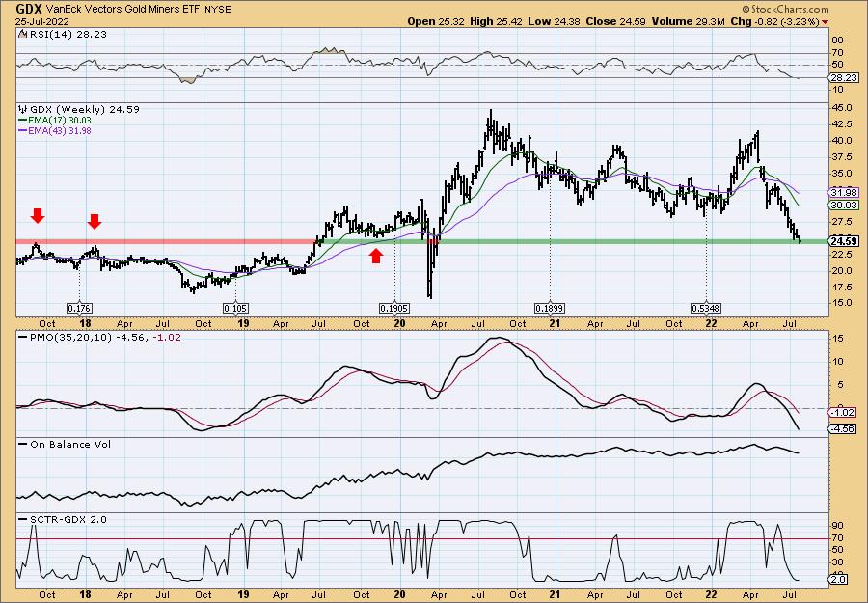The height and width of the screenshot is (603, 868).
Task: Click the 0.1905 dividend marker label
Action: 394,308
